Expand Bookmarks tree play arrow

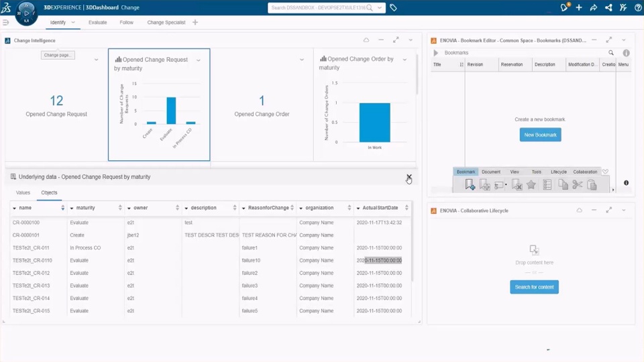(436, 52)
